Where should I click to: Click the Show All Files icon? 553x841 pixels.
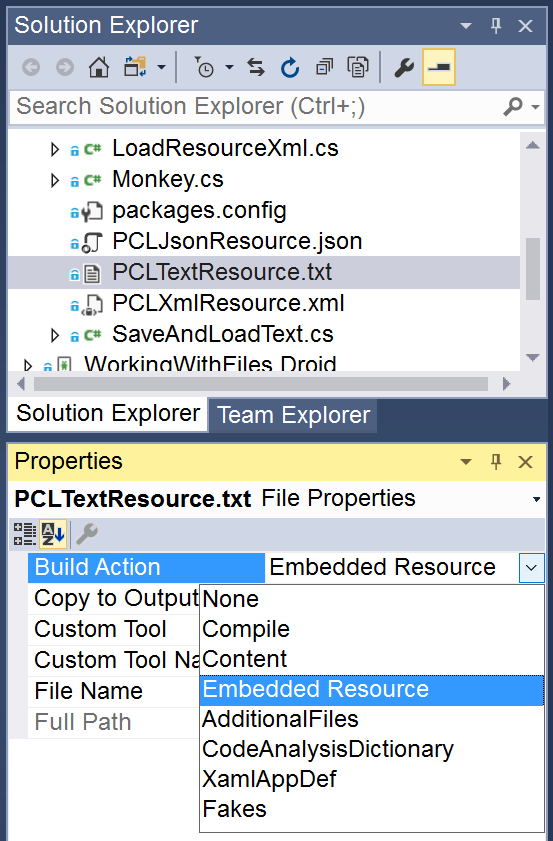[358, 68]
